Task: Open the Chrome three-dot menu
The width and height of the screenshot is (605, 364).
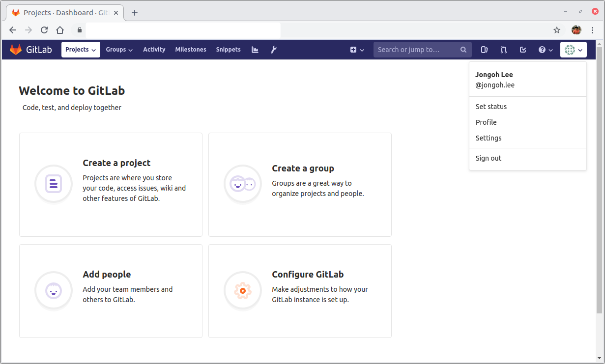Action: coord(593,30)
